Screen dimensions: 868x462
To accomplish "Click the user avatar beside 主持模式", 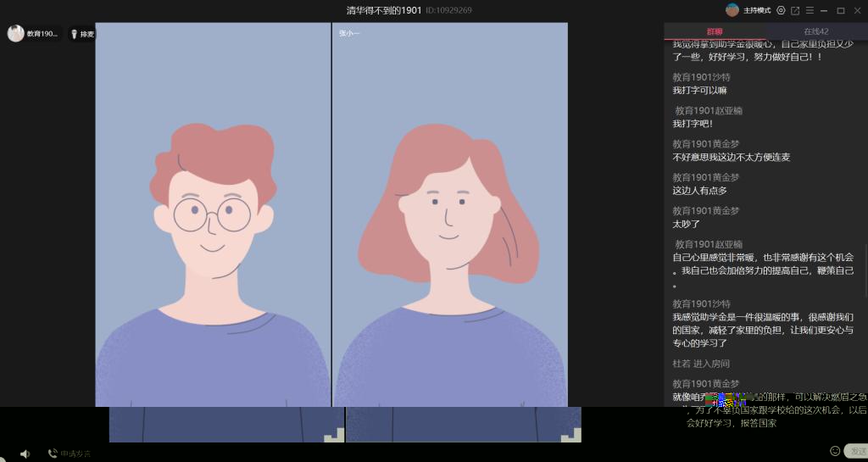I will pyautogui.click(x=732, y=10).
